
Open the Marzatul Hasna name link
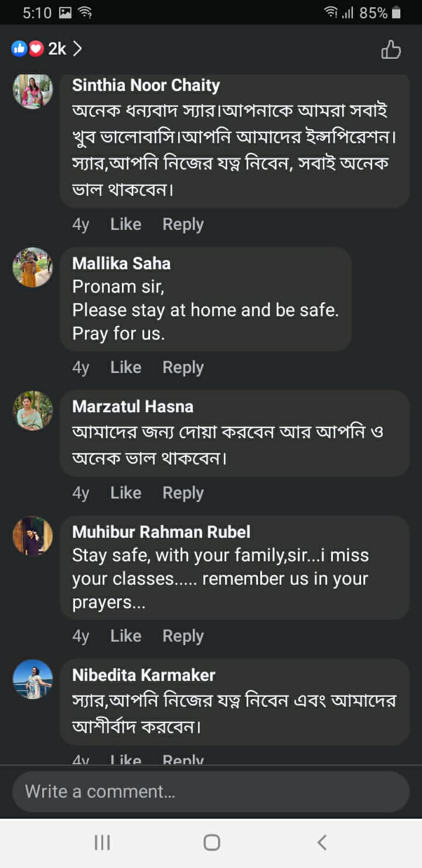click(132, 406)
